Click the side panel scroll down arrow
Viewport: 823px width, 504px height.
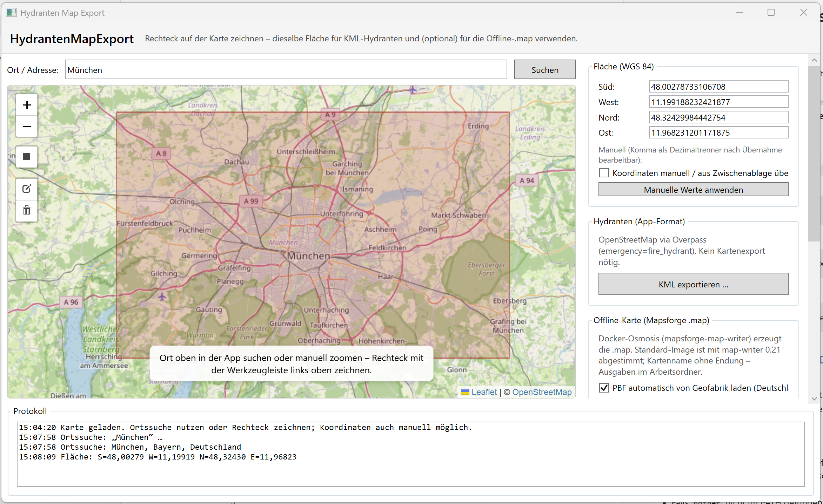814,399
